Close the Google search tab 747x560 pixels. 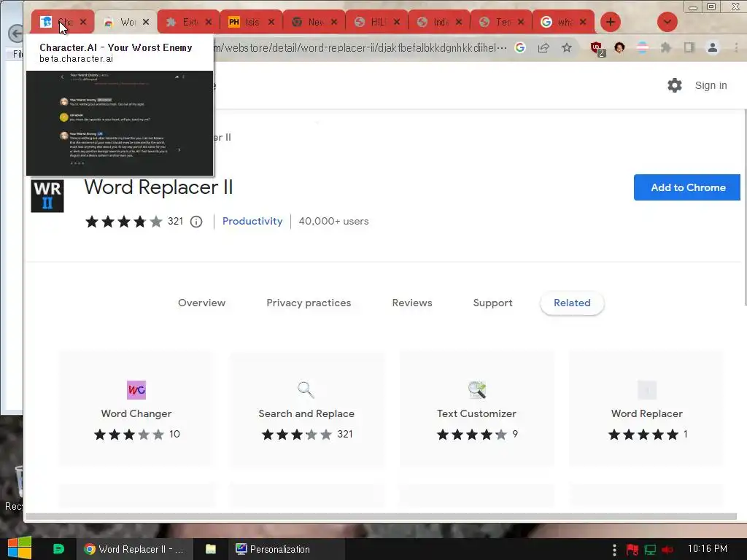(583, 22)
